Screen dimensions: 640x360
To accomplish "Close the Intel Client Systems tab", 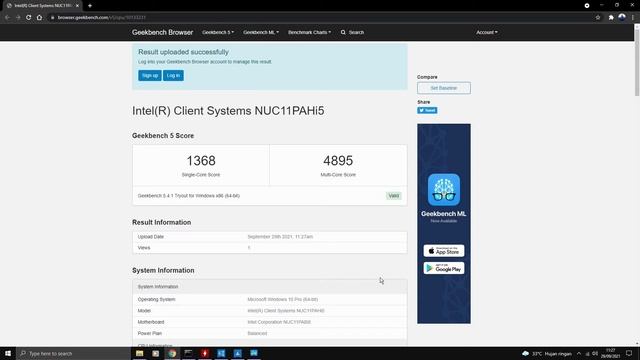I will [77, 6].
